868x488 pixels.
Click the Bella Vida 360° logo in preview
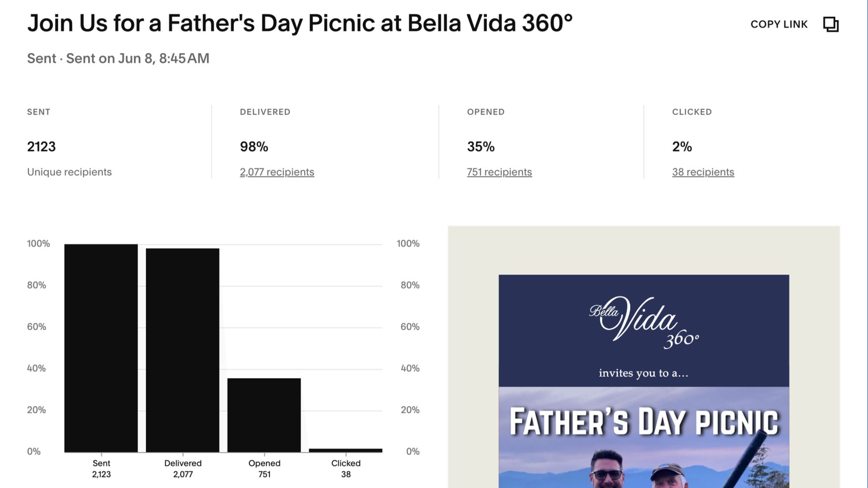tap(644, 323)
